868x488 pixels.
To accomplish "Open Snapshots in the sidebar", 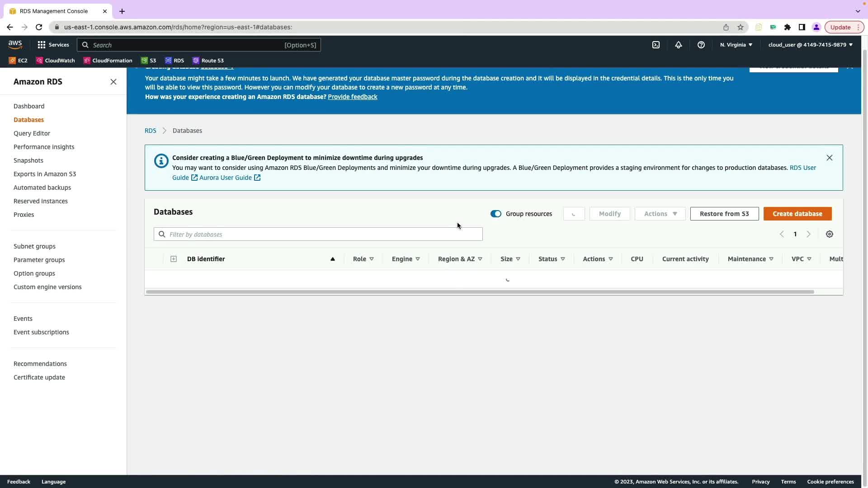I will point(28,160).
